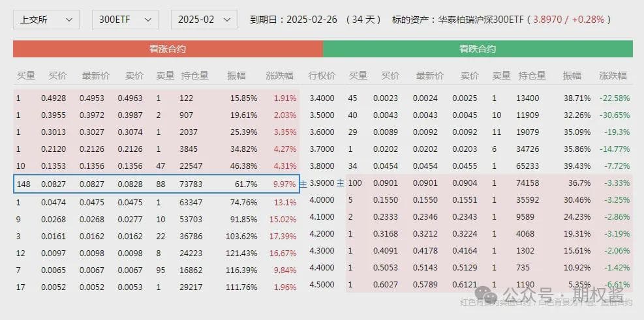644x320 pixels.
Task: Click put change -7.72%
Action: pyautogui.click(x=618, y=166)
